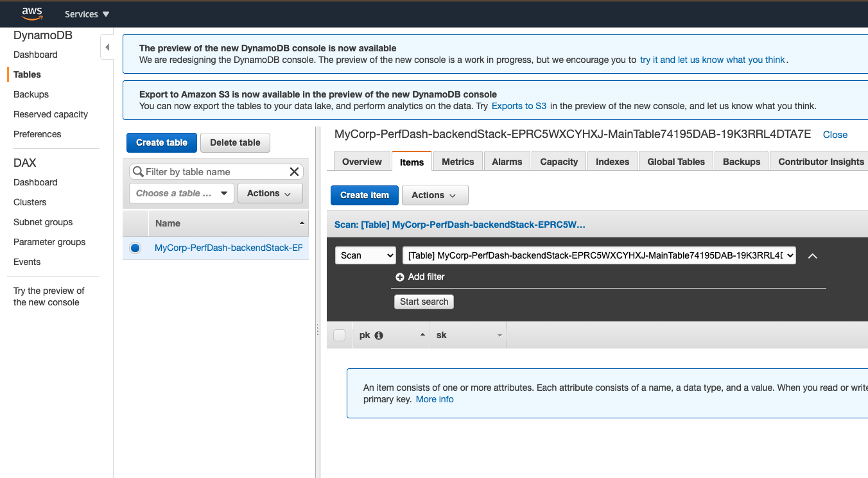Image resolution: width=868 pixels, height=478 pixels.
Task: Switch to the Backups tab
Action: [x=742, y=162]
